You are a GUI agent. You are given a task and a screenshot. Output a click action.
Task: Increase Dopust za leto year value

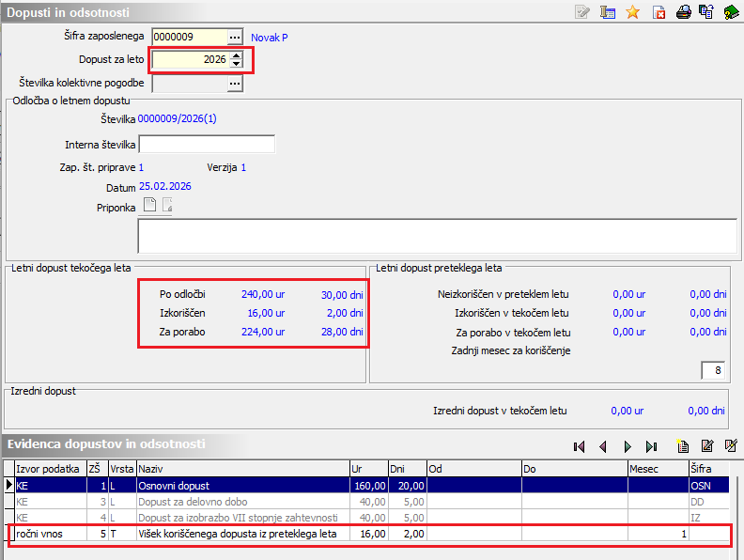235,54
